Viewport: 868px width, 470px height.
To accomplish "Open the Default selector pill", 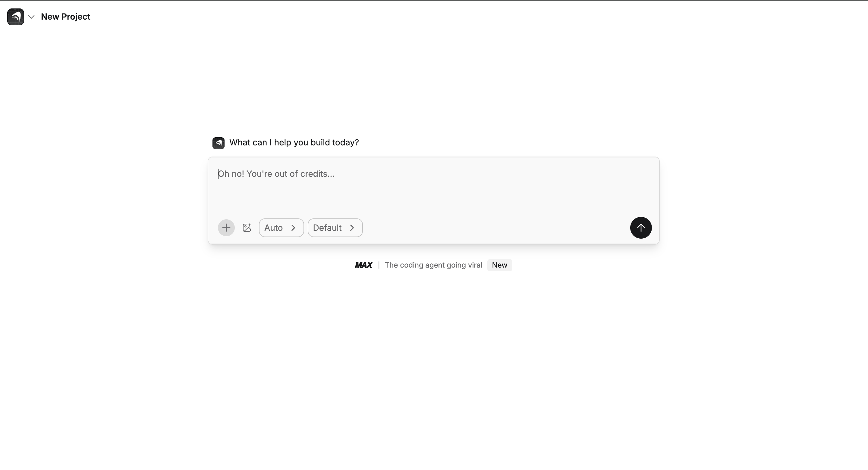I will click(x=335, y=228).
